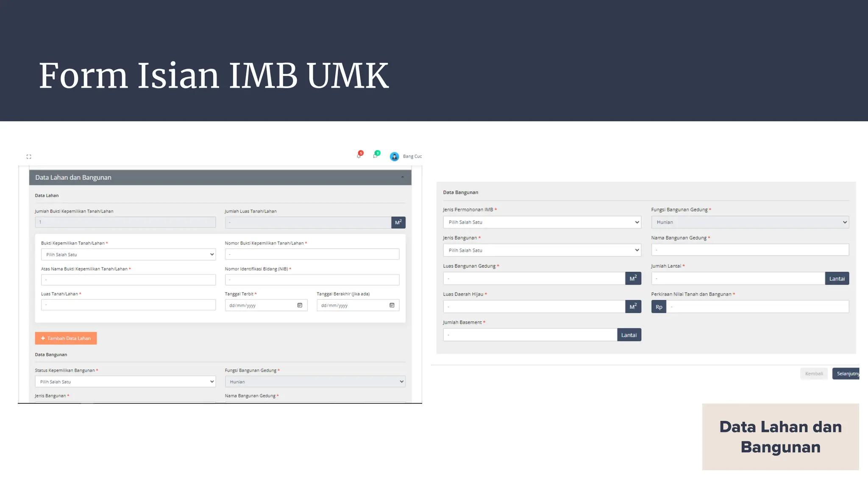Open the Tanggal Terbit calendar icon
The width and height of the screenshot is (868, 488).
click(300, 305)
